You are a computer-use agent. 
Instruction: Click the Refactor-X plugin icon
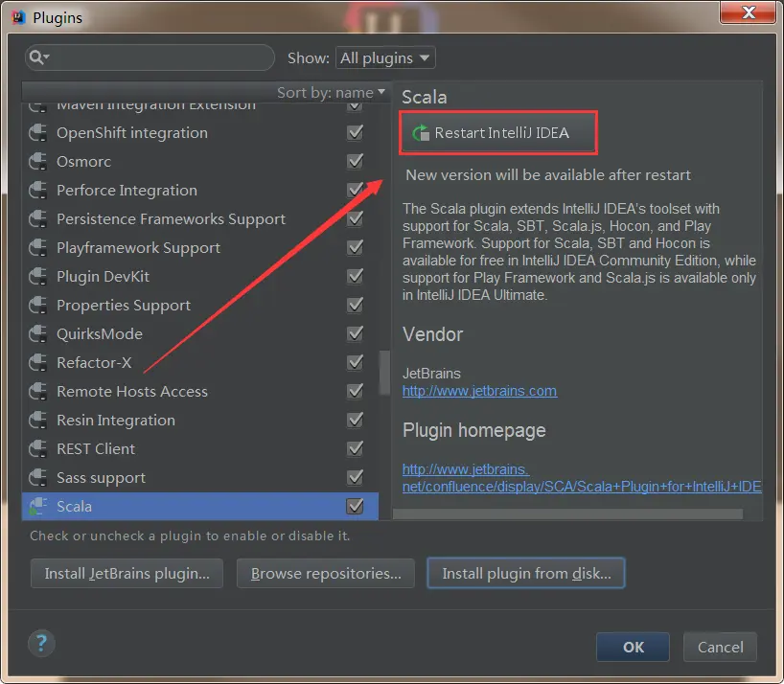click(x=38, y=363)
